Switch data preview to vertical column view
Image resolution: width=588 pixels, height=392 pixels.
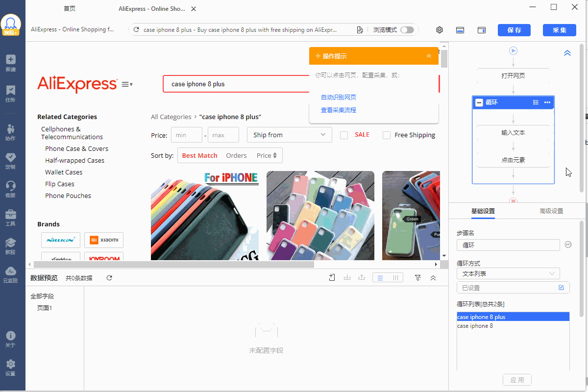tap(395, 278)
